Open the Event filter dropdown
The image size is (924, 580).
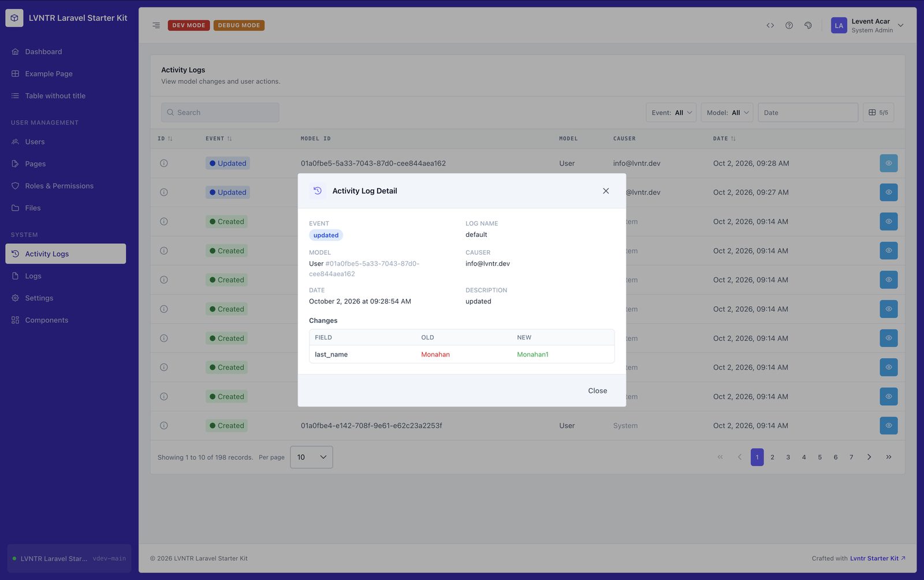click(x=671, y=113)
